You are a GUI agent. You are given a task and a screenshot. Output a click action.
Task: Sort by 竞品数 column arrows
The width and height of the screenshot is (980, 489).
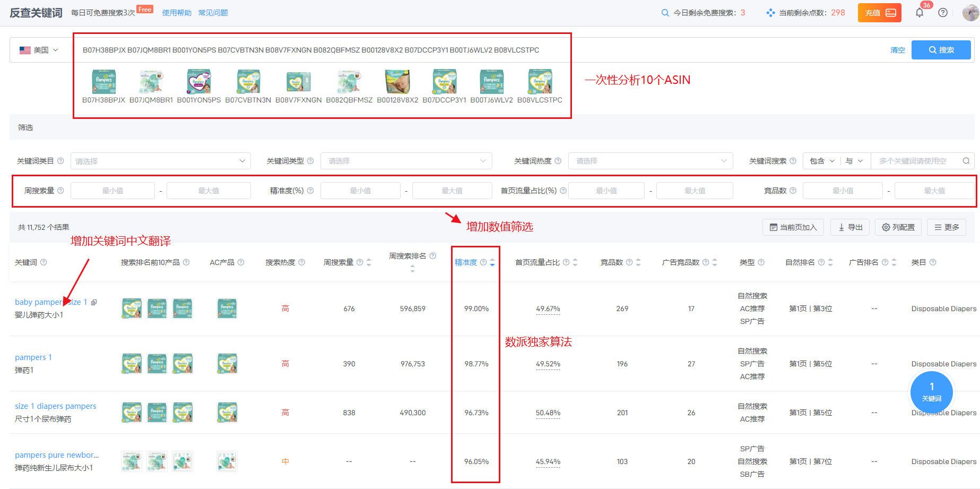point(638,262)
